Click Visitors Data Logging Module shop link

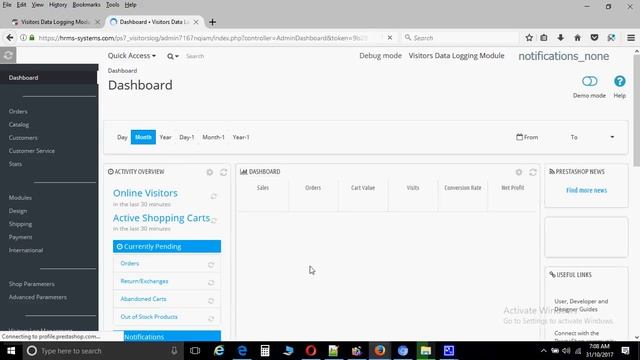click(x=456, y=56)
